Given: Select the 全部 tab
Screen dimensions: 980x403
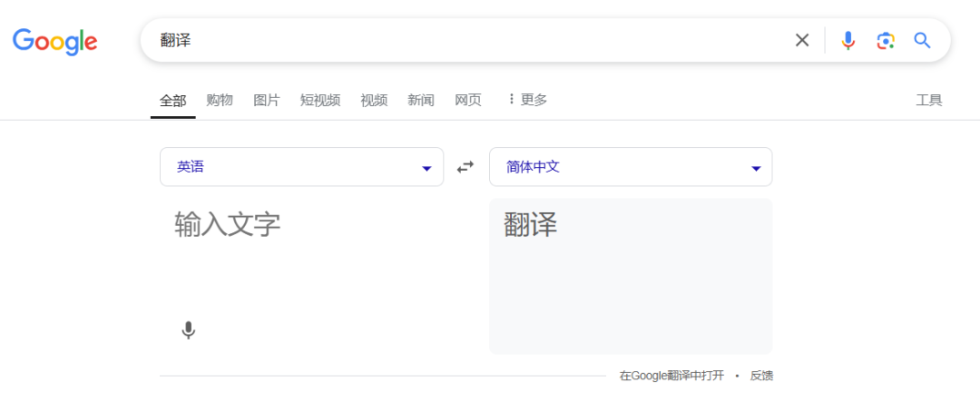Looking at the screenshot, I should point(173,100).
